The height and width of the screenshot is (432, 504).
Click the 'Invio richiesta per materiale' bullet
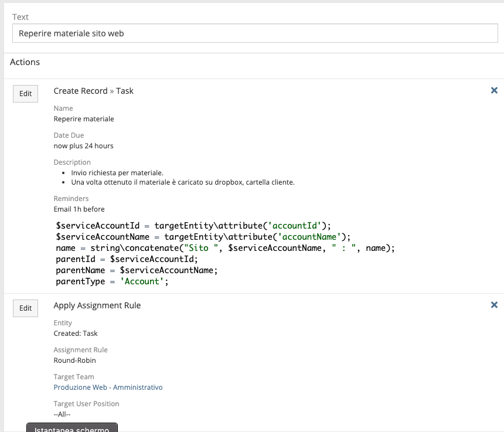tap(117, 173)
